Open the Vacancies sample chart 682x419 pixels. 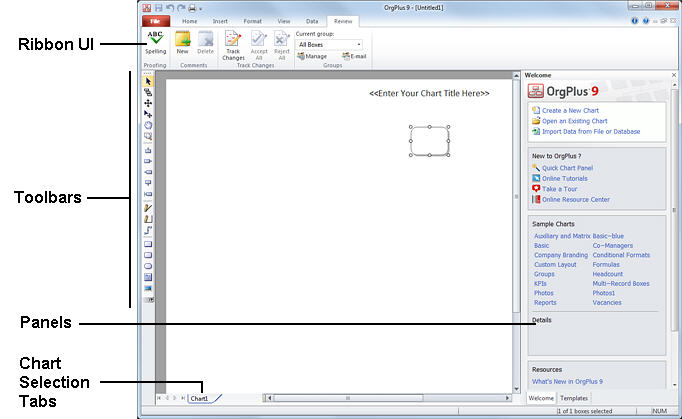coord(607,303)
